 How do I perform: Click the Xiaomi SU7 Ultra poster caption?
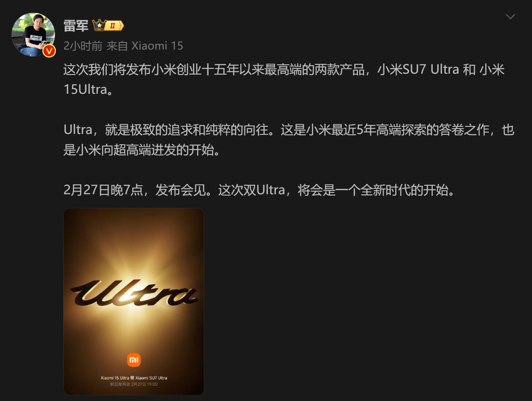click(151, 378)
